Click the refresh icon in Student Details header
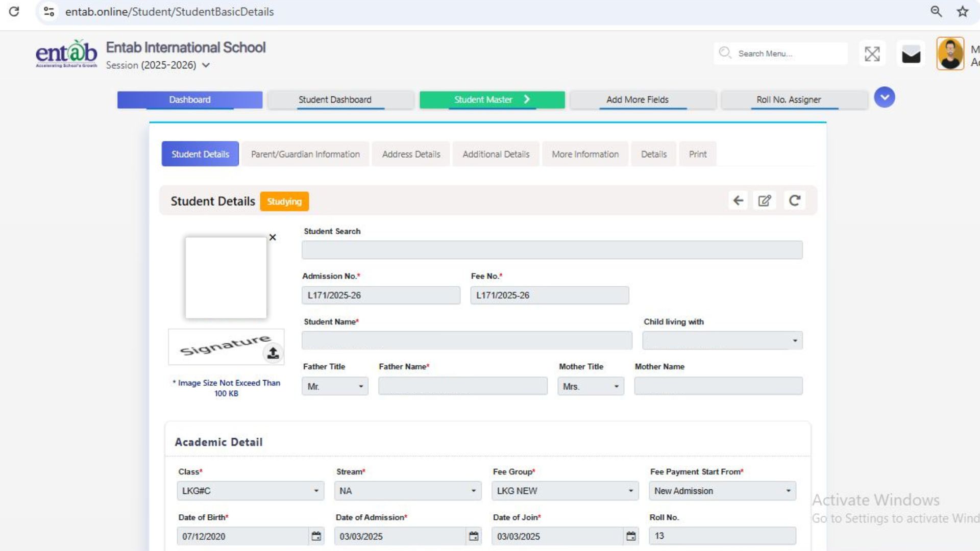Image resolution: width=980 pixels, height=551 pixels. [794, 201]
